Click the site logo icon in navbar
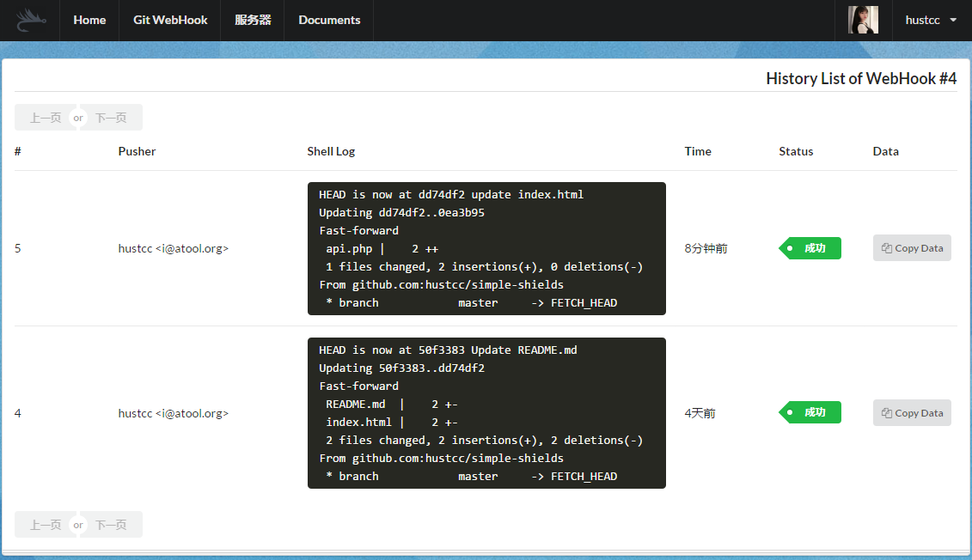Screen dimensions: 972x560 click(30, 21)
